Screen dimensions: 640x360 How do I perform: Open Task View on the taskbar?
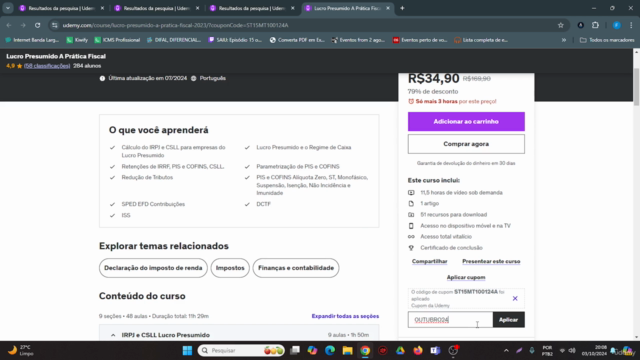click(295, 350)
